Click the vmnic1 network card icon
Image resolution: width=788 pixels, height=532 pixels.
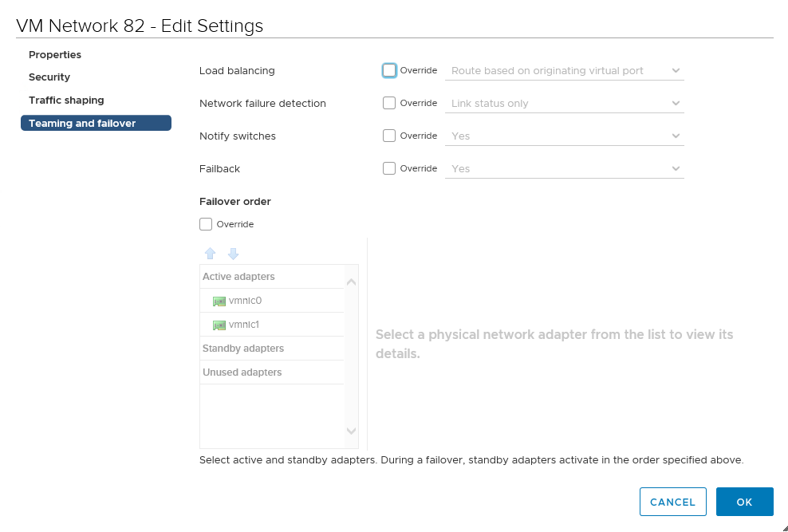point(219,325)
